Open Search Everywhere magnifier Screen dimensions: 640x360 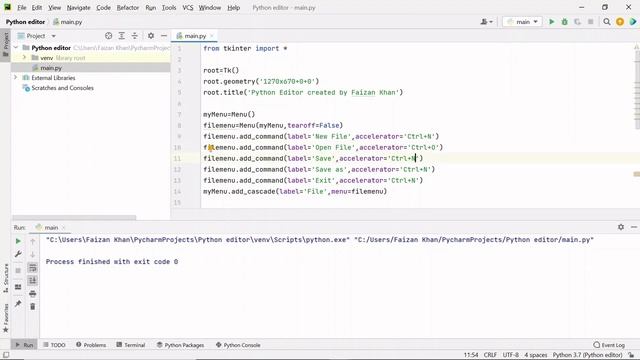click(607, 22)
